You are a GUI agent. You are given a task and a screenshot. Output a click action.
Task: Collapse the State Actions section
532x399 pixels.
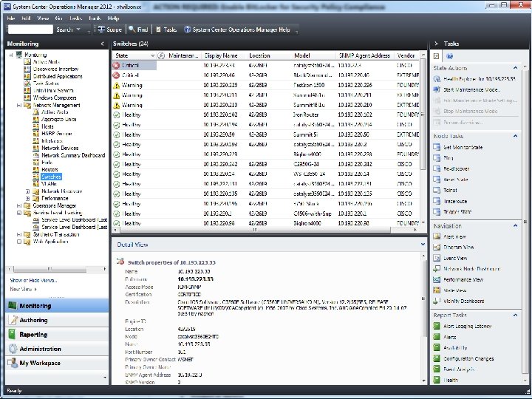[516, 68]
